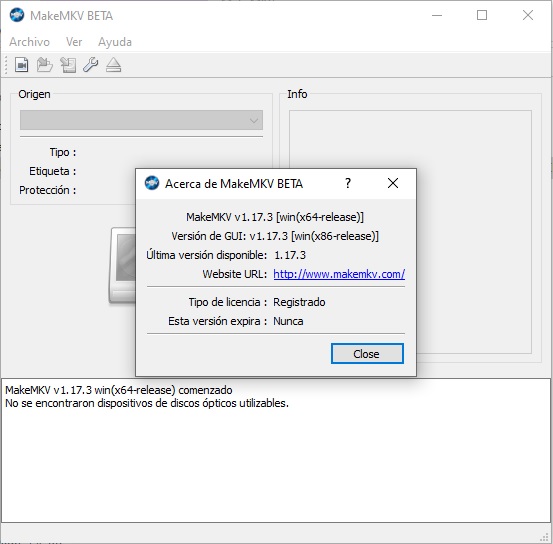Click the text 'MakeMKV v1.17.3 [win(x64-release)]'
553x544 pixels.
tap(275, 217)
